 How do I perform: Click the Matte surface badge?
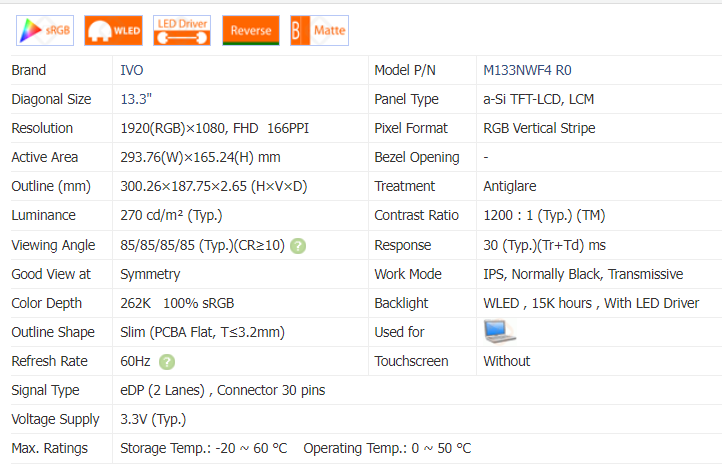pyautogui.click(x=320, y=30)
